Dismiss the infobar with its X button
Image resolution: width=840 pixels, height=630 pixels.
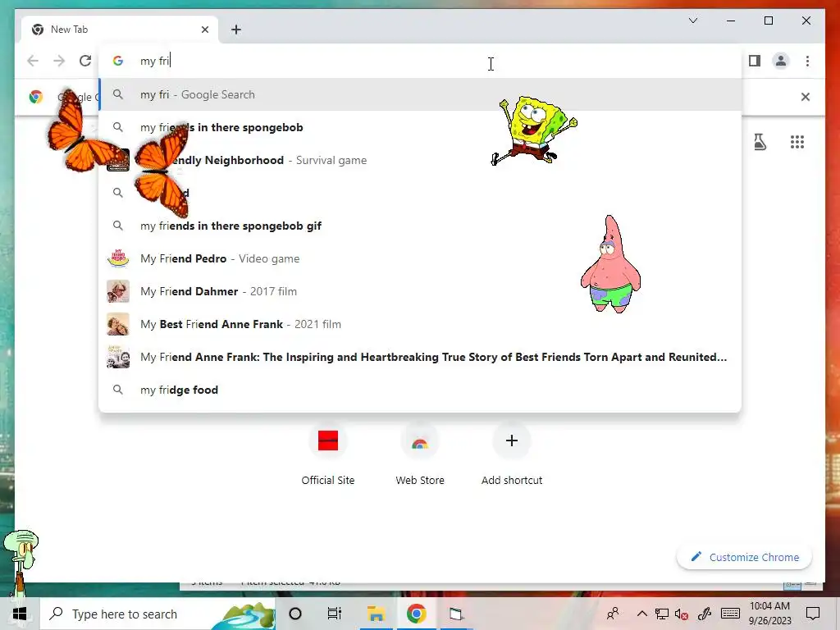806,97
